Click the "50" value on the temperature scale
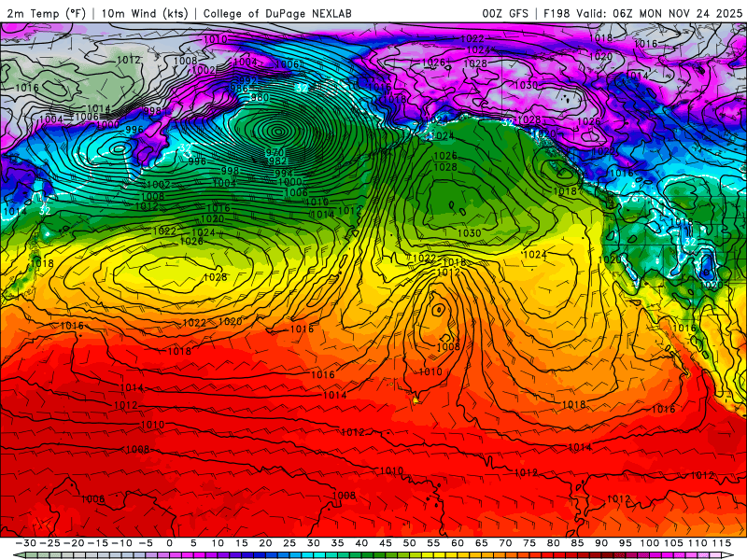747x560 pixels. [x=409, y=543]
